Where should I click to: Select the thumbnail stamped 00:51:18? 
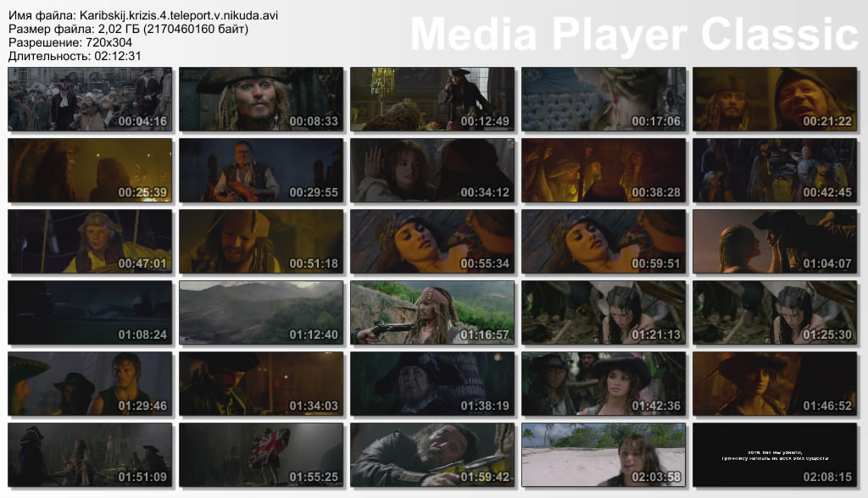pyautogui.click(x=261, y=241)
